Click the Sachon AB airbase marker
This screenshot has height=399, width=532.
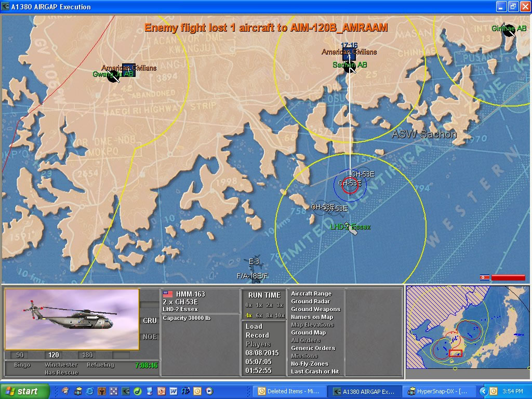(x=350, y=66)
